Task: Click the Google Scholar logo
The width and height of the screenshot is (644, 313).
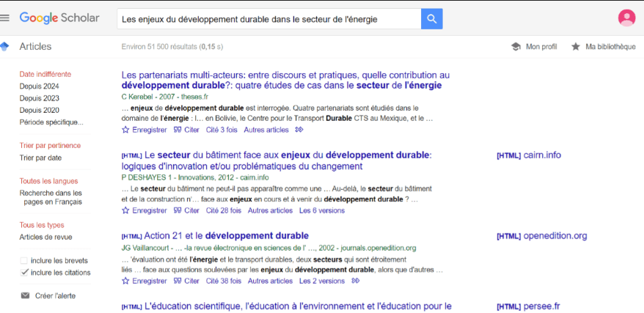Action: (x=59, y=18)
